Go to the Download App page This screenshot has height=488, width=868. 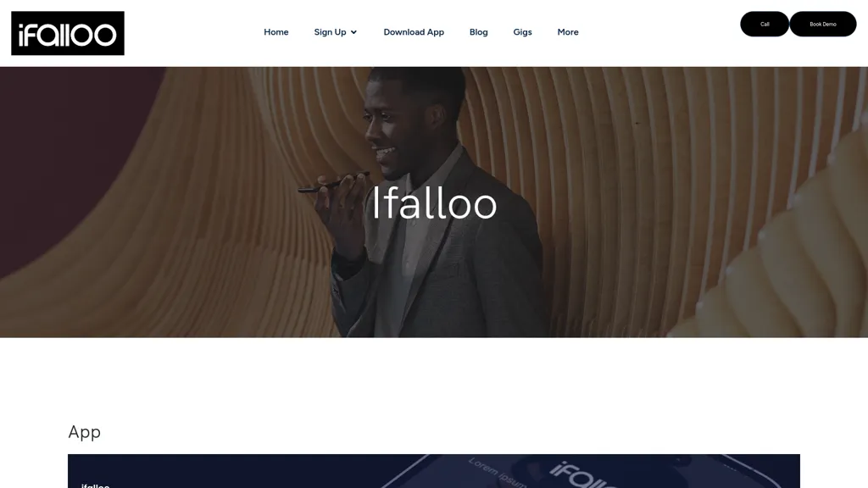coord(414,32)
